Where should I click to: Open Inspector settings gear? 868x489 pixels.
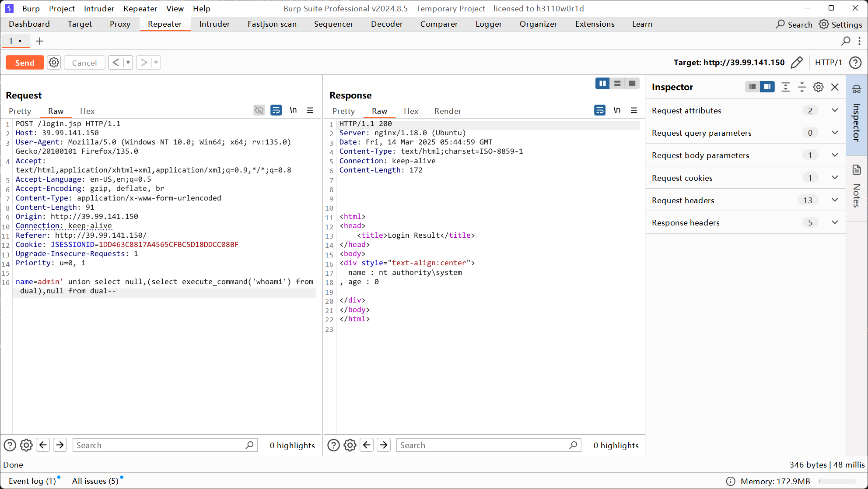coord(819,87)
